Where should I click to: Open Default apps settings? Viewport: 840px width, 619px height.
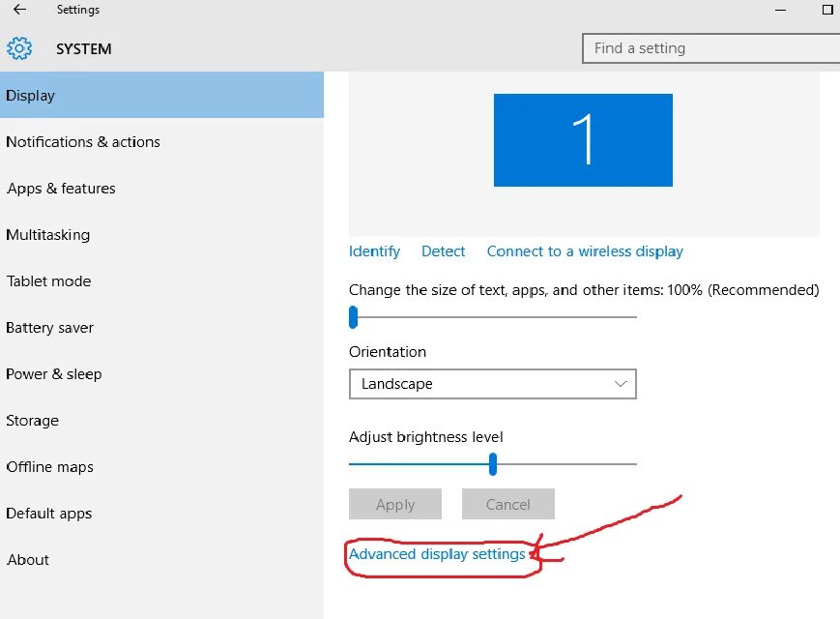click(x=161, y=514)
